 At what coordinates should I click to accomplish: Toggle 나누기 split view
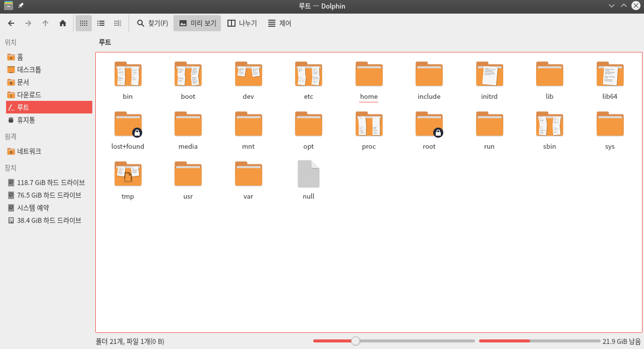tap(242, 23)
